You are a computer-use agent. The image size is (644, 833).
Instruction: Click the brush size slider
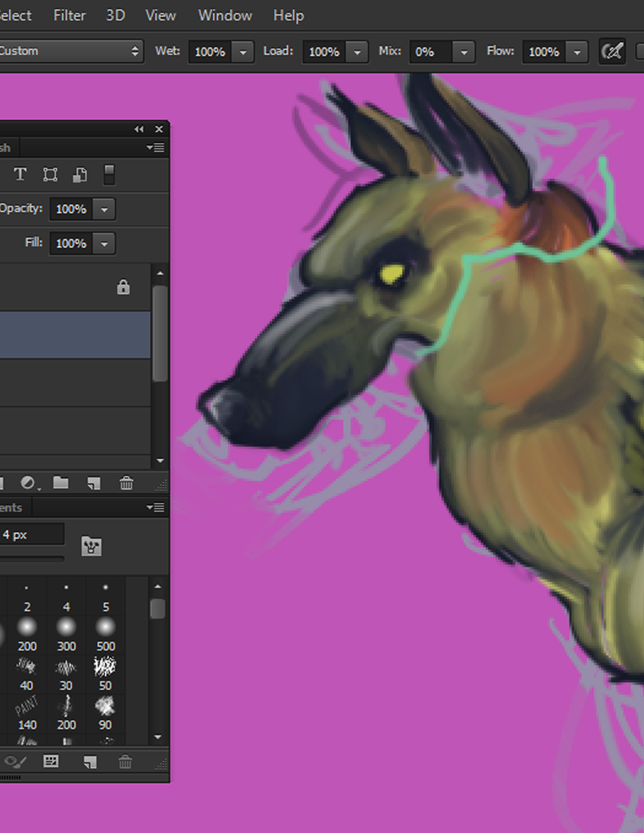pos(32,559)
